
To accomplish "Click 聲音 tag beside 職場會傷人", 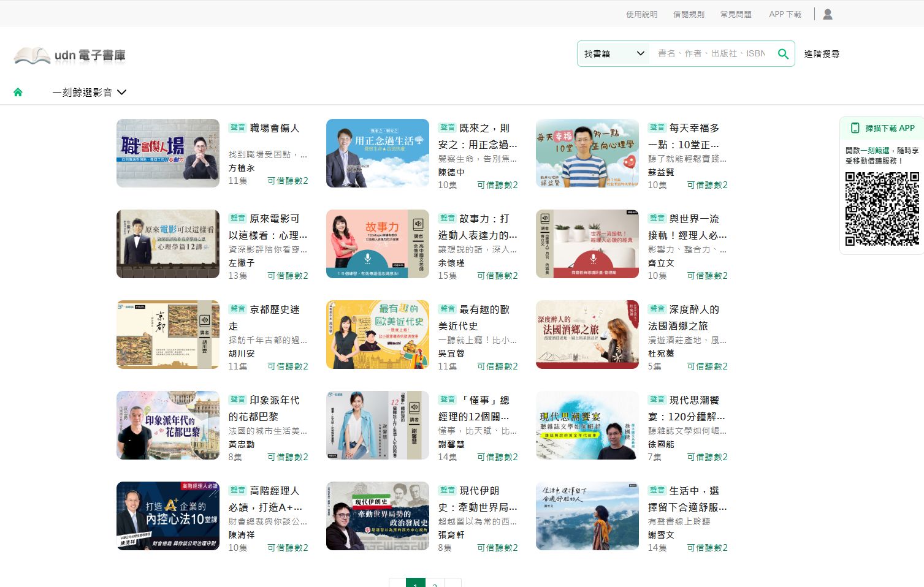I will tap(237, 127).
